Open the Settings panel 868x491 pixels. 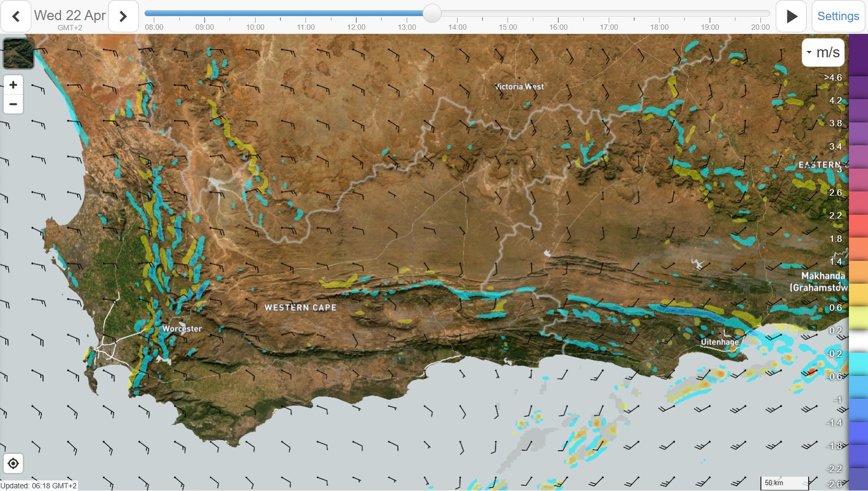coord(838,16)
